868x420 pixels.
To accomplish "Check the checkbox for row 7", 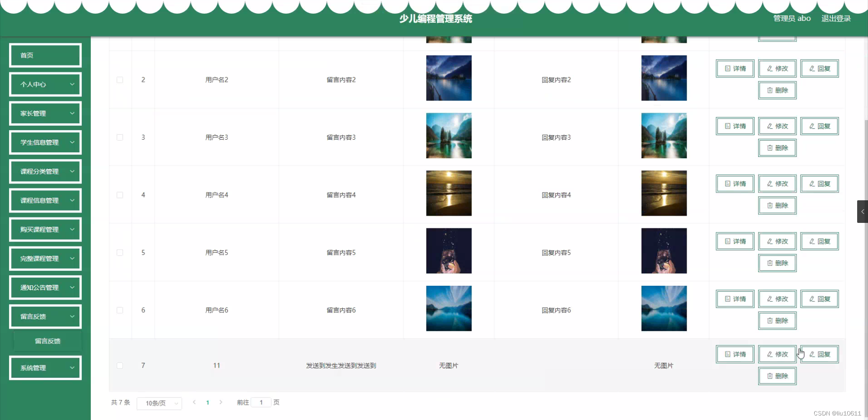I will pos(120,366).
